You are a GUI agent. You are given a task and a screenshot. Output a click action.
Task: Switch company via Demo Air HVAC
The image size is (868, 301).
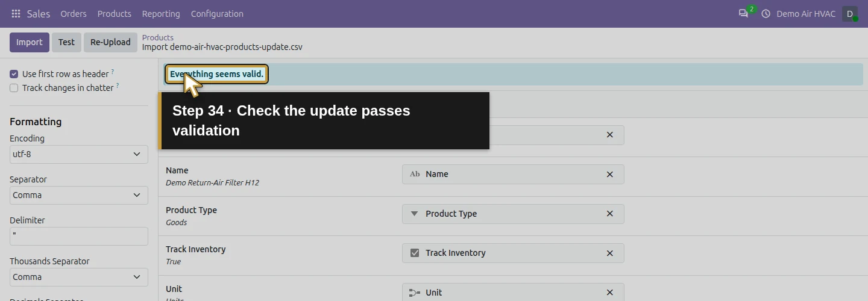click(806, 13)
